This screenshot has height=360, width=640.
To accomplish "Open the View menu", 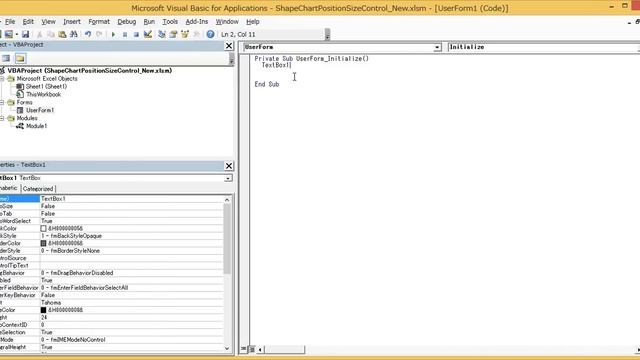I will coord(48,22).
